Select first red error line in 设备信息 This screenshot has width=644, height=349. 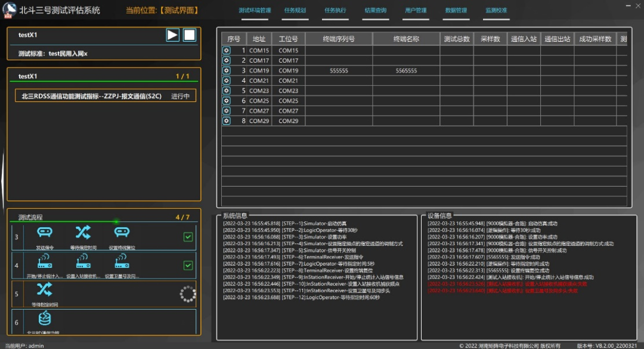point(507,284)
